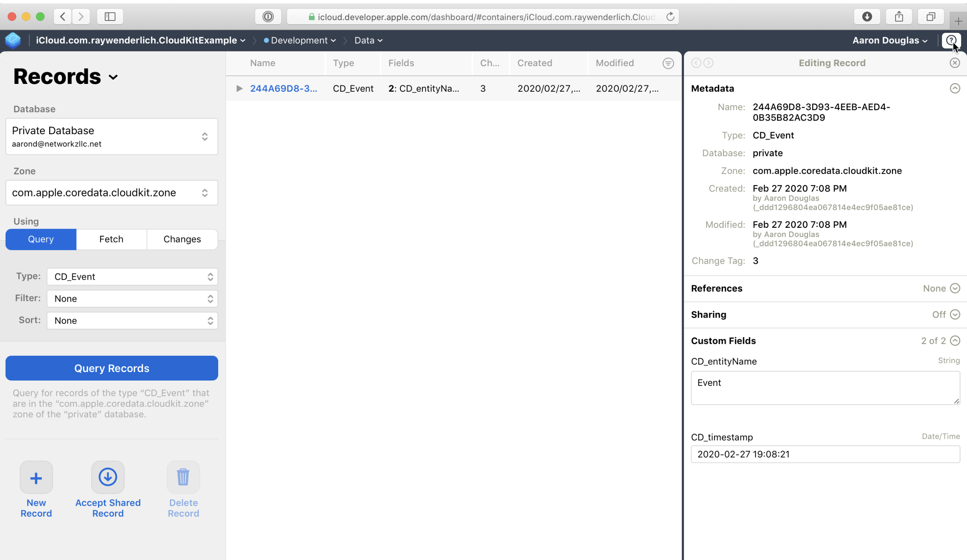Open the 244A69D8-3... record link
967x560 pixels.
tap(284, 89)
